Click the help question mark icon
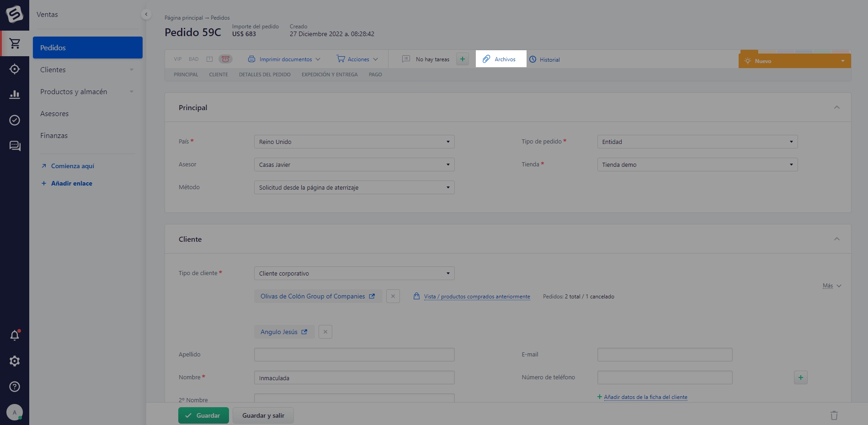Viewport: 868px width, 425px height. (x=15, y=387)
